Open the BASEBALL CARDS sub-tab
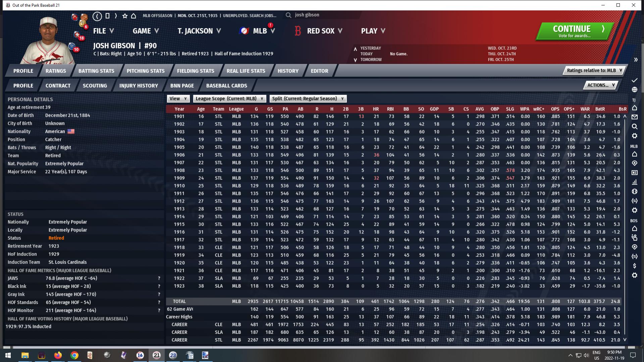The width and height of the screenshot is (644, 362). tap(227, 86)
